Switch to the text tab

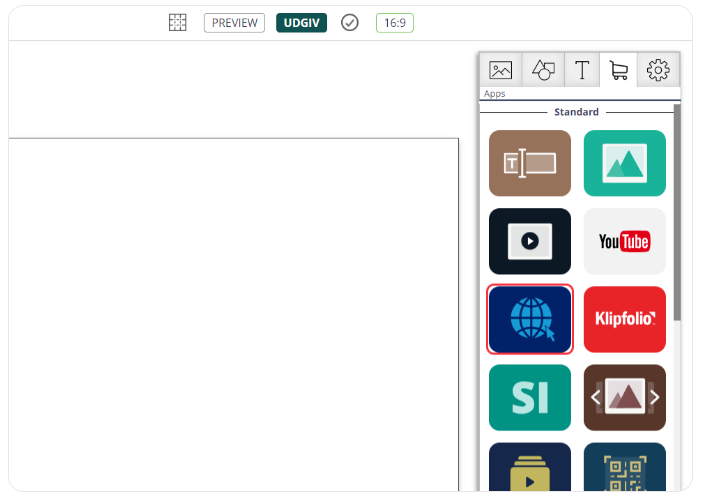pyautogui.click(x=582, y=70)
